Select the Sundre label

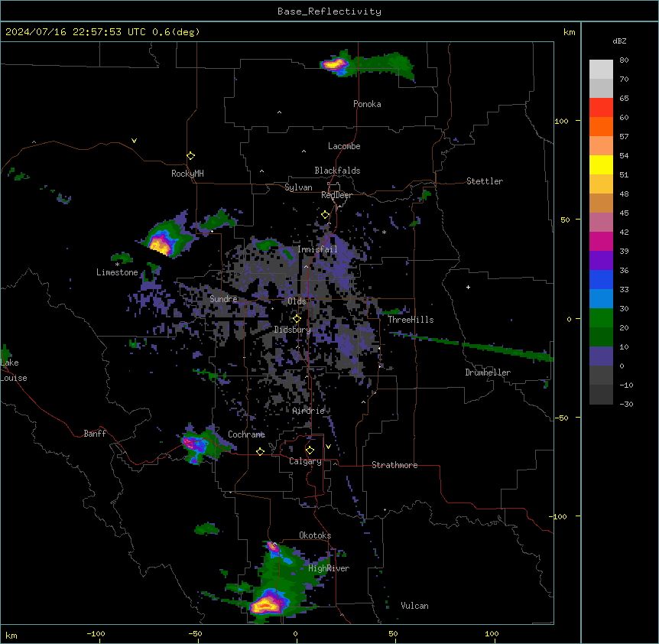[223, 299]
